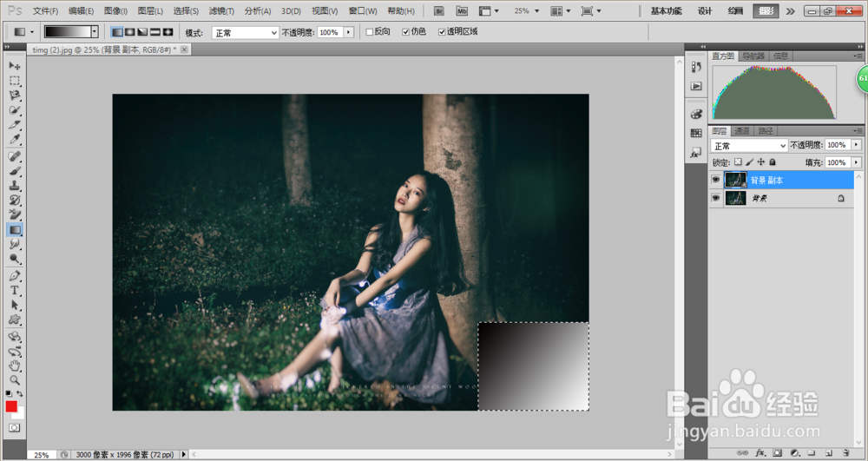The height and width of the screenshot is (461, 868).
Task: Launch Adobe Bridge
Action: (x=439, y=11)
